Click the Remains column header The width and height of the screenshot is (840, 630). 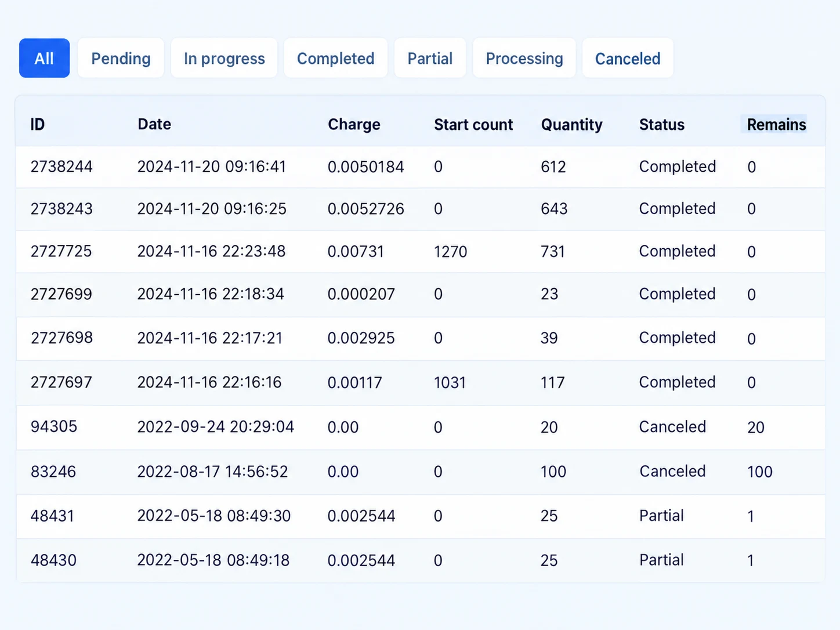(776, 124)
